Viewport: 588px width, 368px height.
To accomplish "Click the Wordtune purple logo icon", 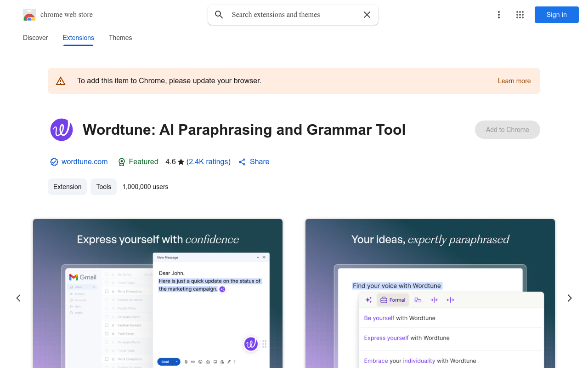I will coord(62,130).
